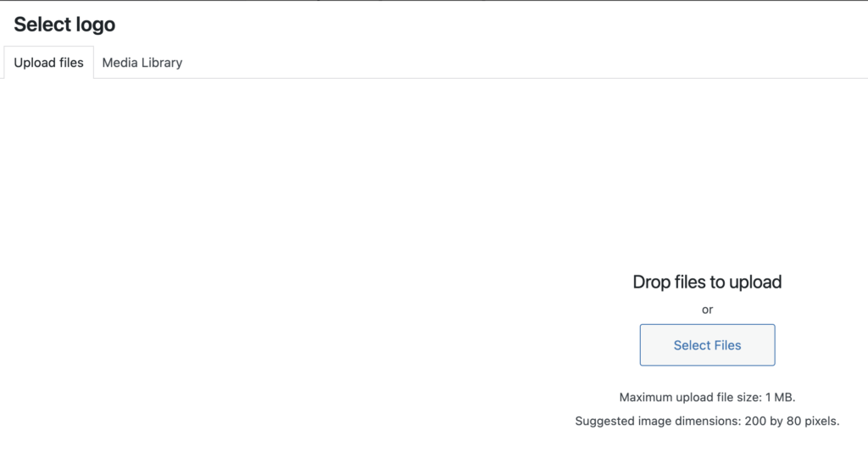This screenshot has height=453, width=868.
Task: Click the Select Files button
Action: tap(707, 345)
